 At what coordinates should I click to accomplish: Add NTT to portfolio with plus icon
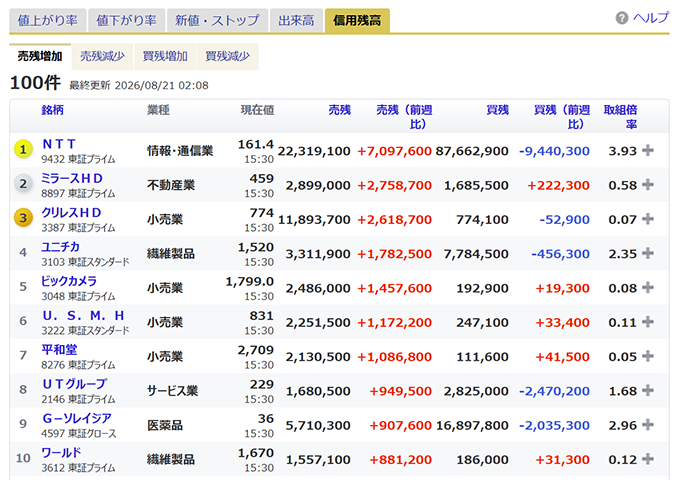pyautogui.click(x=648, y=151)
